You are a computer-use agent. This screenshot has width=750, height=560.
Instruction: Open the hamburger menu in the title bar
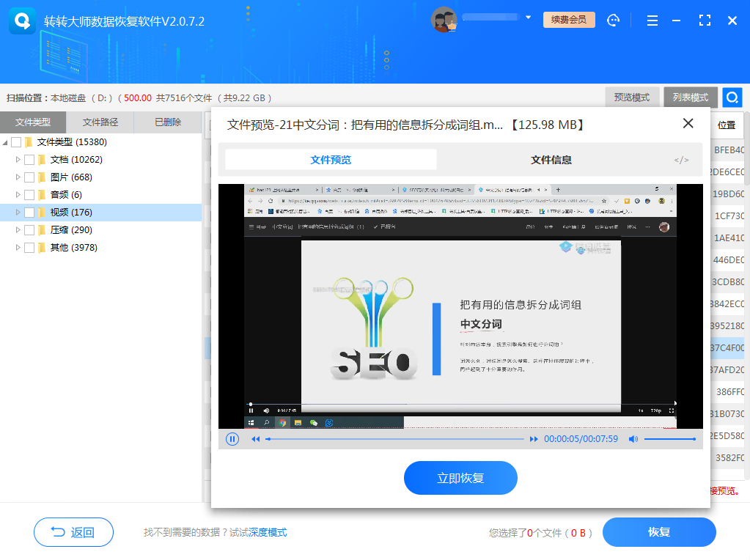pos(652,20)
